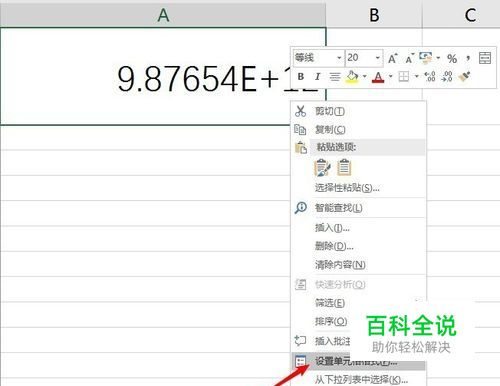Choose 插入(I)... from context menu
The width and height of the screenshot is (500, 386).
pyautogui.click(x=359, y=228)
